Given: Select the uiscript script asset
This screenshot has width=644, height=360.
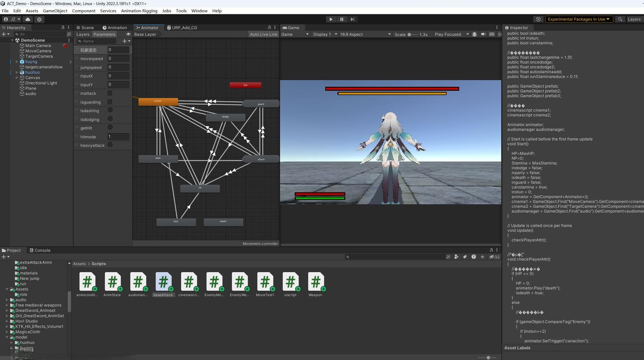Looking at the screenshot, I should tap(290, 284).
